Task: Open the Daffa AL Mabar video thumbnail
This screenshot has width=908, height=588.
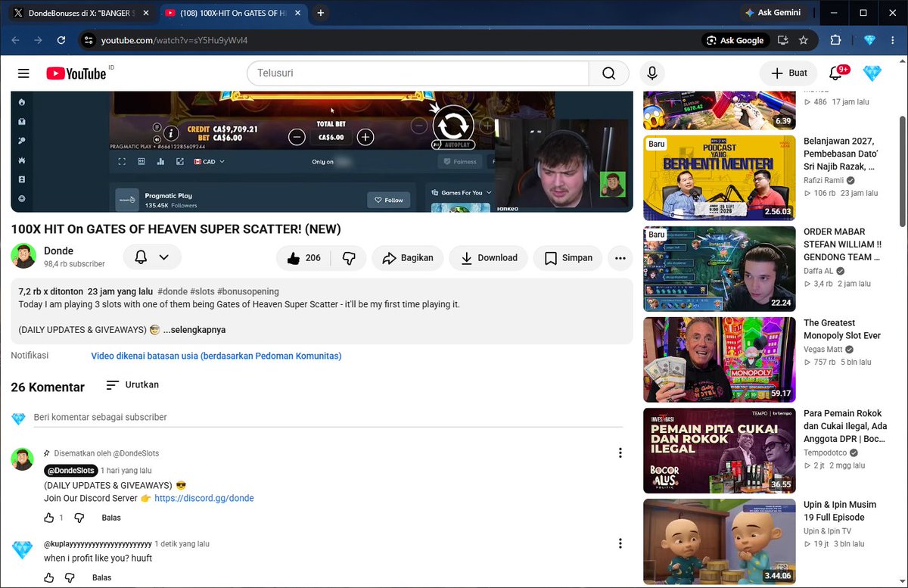Action: [x=720, y=269]
